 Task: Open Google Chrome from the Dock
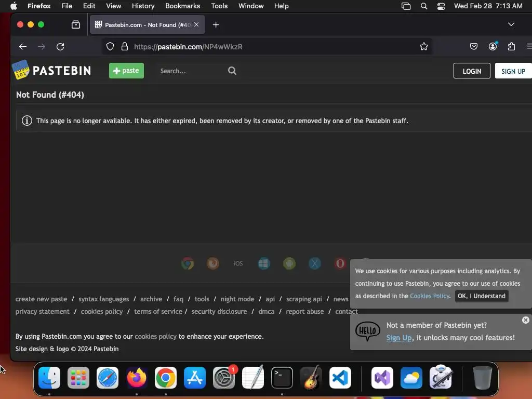166,377
